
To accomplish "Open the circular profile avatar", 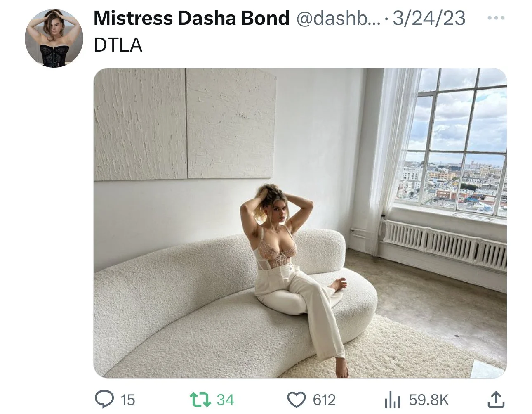I will point(54,38).
